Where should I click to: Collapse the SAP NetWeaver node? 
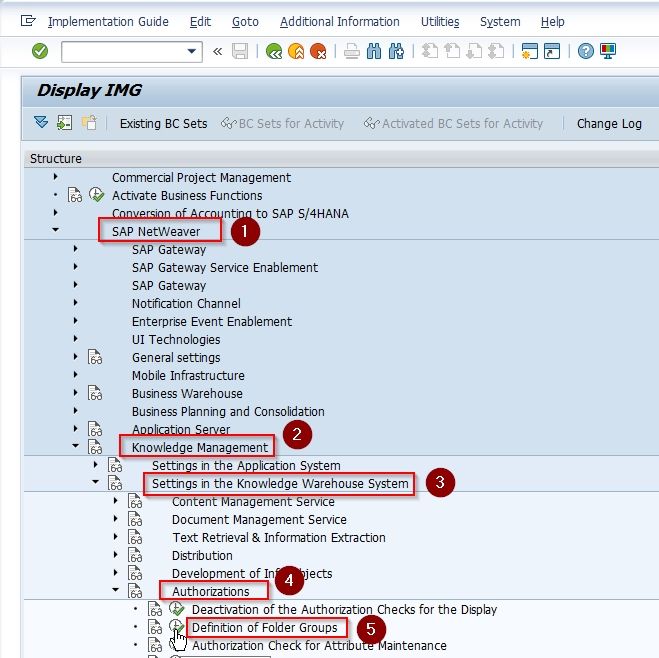pyautogui.click(x=55, y=230)
